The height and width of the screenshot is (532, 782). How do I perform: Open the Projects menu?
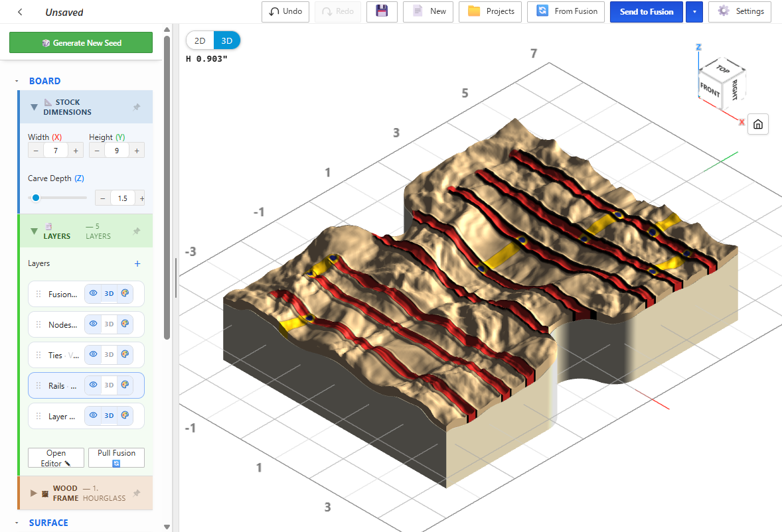491,11
